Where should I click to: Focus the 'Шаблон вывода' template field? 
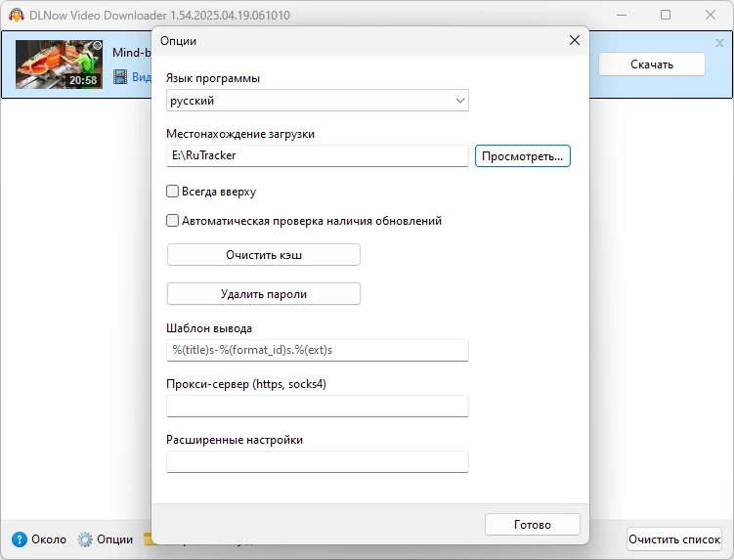coord(318,350)
